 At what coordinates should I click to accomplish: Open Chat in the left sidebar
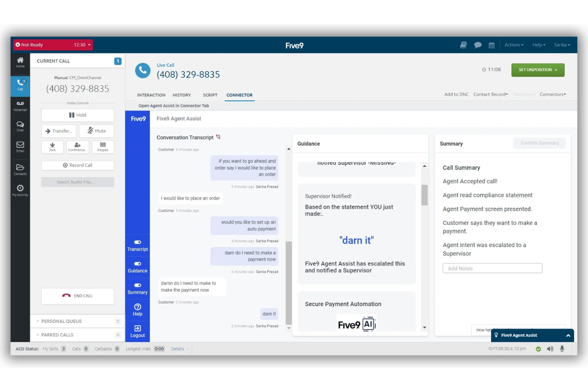[x=20, y=126]
